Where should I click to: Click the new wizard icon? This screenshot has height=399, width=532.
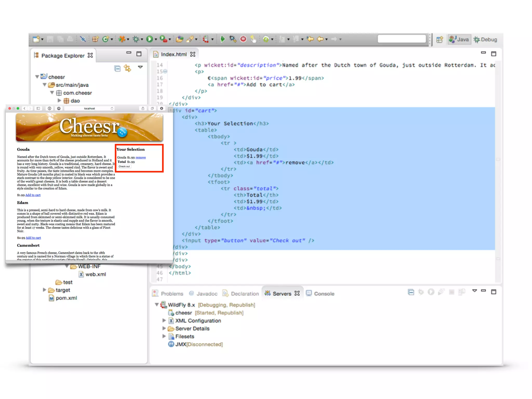tap(36, 39)
